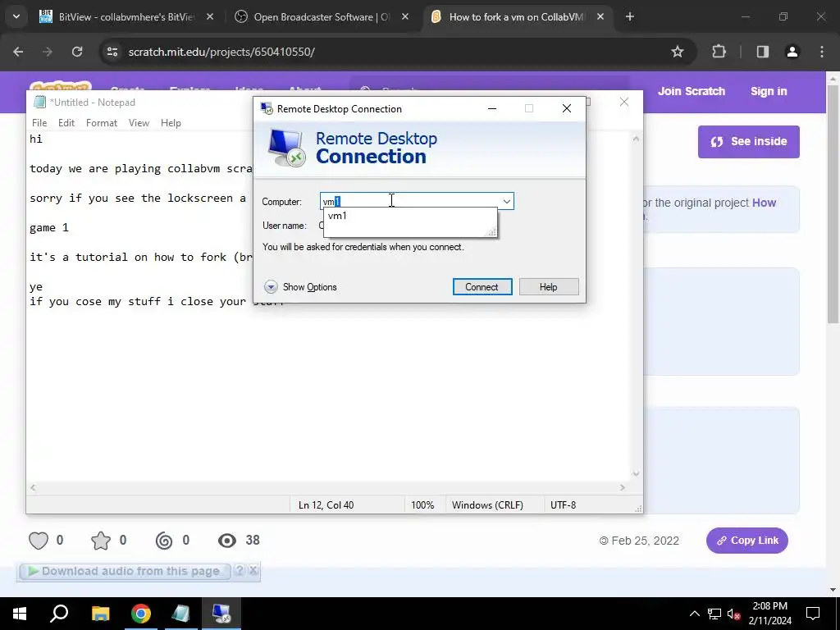Click the Notepad horizontal scrollbar right arrow
Screen dimensions: 840x630
(x=623, y=487)
